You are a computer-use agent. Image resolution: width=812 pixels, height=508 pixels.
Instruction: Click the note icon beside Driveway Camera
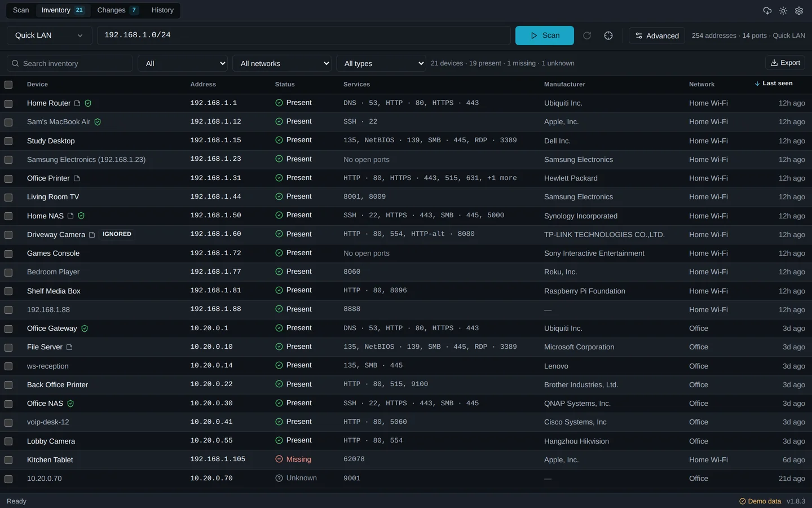[x=92, y=235]
